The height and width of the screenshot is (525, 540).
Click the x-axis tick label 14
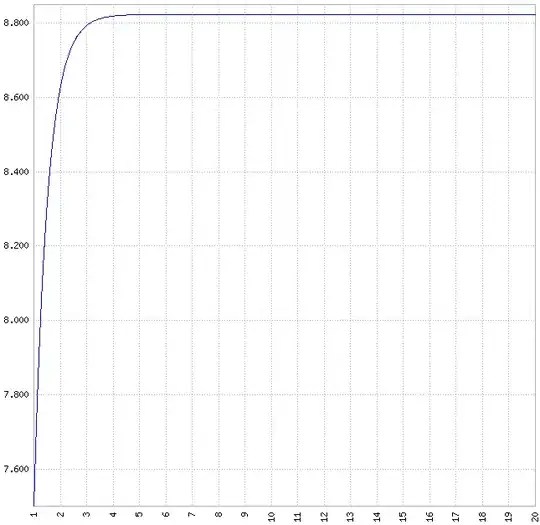coord(377,516)
